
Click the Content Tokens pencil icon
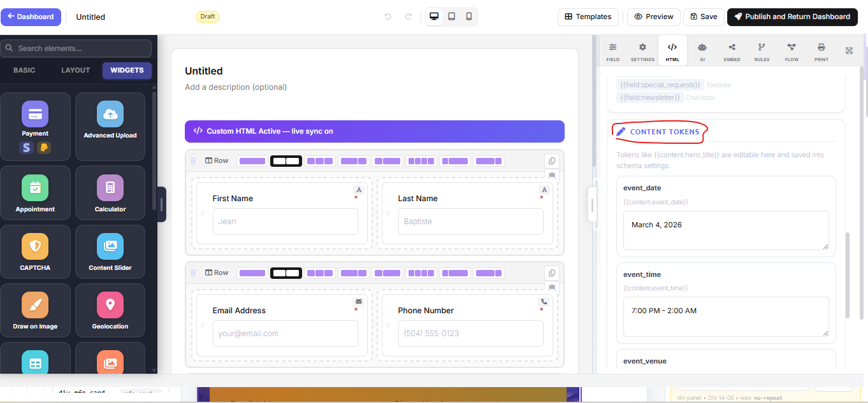tap(621, 131)
